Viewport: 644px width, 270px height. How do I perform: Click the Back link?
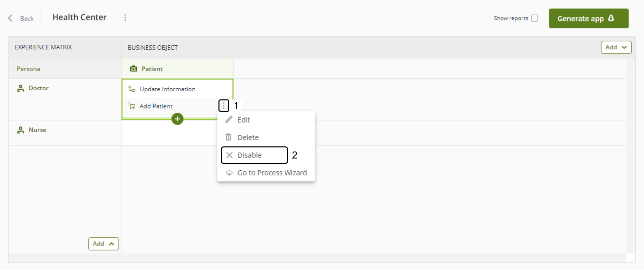tap(27, 18)
